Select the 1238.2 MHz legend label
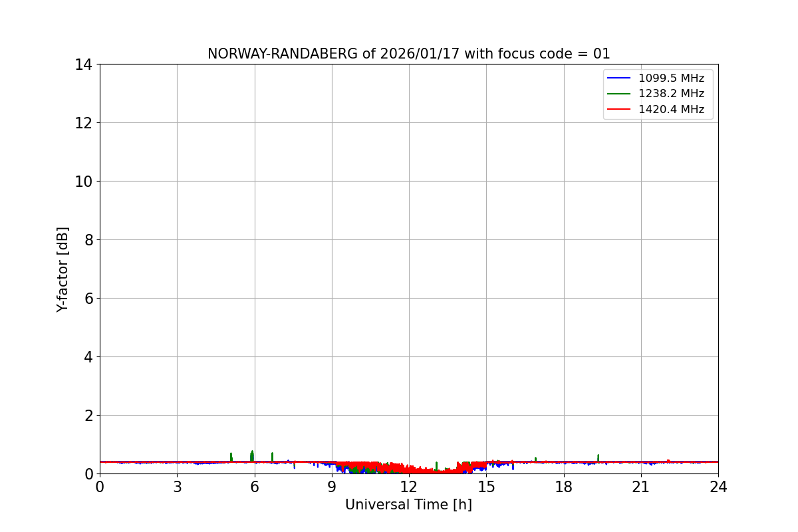Screen dimensions: 798x532 click(x=671, y=94)
